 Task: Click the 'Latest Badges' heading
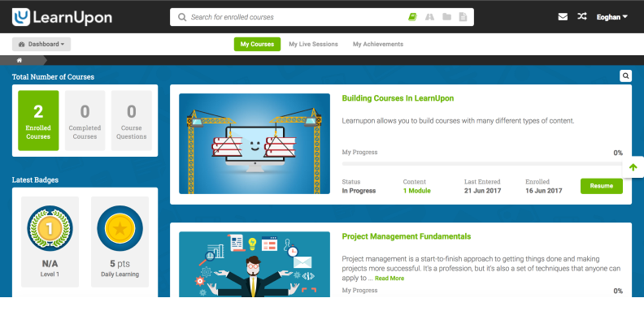(35, 179)
